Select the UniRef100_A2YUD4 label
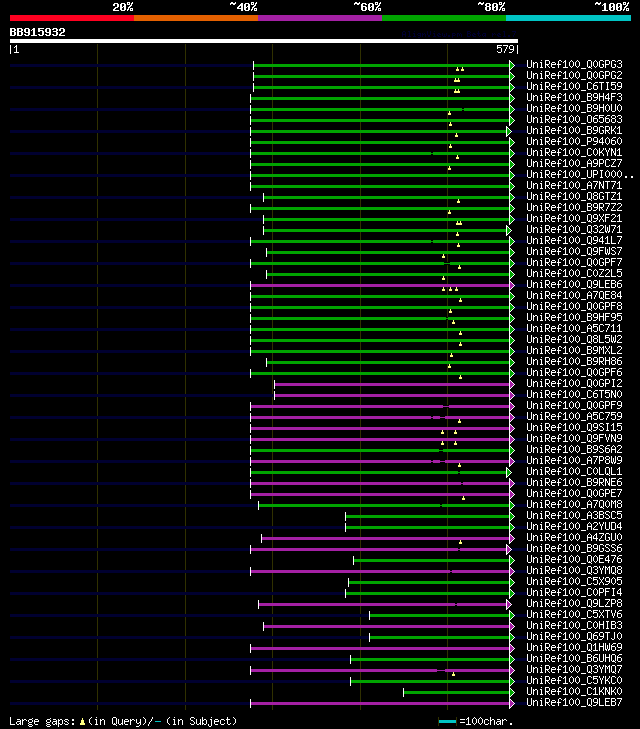640x729 pixels. pos(574,527)
